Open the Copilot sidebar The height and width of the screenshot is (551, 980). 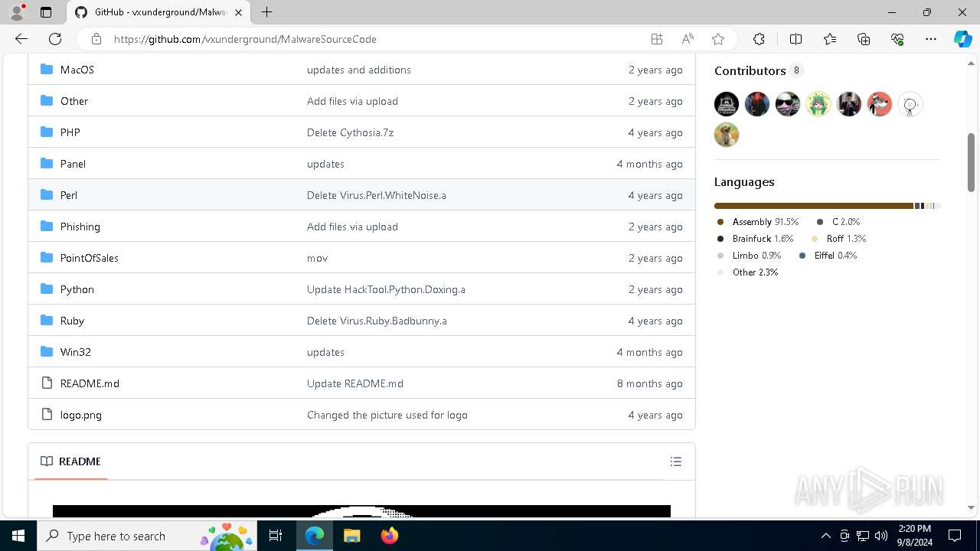tap(962, 39)
